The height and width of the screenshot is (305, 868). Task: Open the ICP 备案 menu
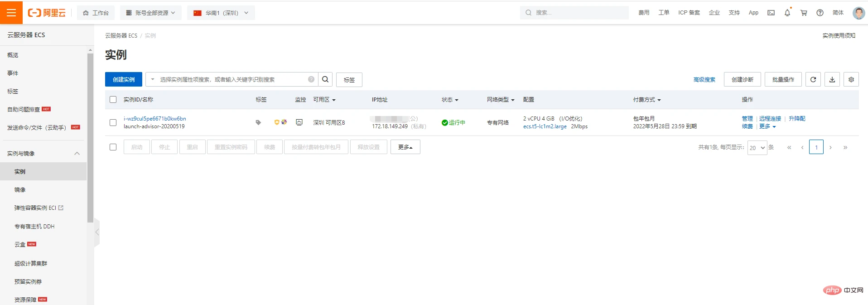[x=689, y=13]
